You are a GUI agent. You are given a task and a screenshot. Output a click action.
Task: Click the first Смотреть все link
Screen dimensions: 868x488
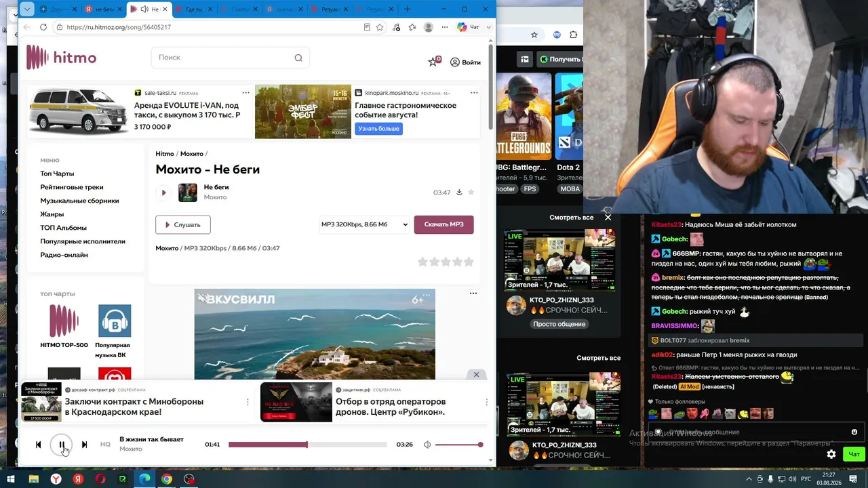pyautogui.click(x=571, y=218)
